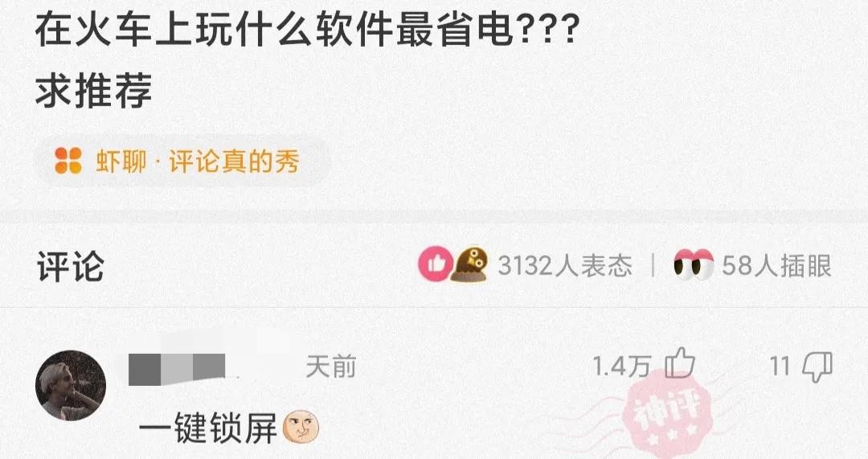This screenshot has width=868, height=459.
Task: Click the brown owl reaction emoji
Action: click(470, 264)
